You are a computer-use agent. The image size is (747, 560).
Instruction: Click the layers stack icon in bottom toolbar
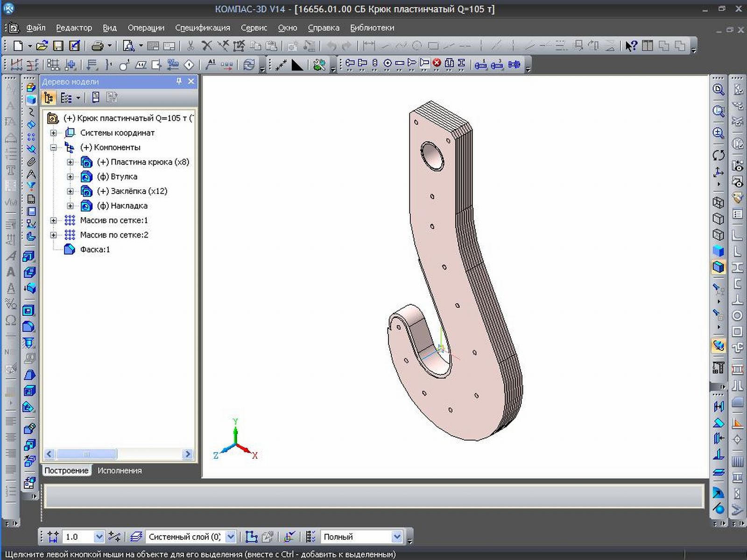[x=136, y=537]
